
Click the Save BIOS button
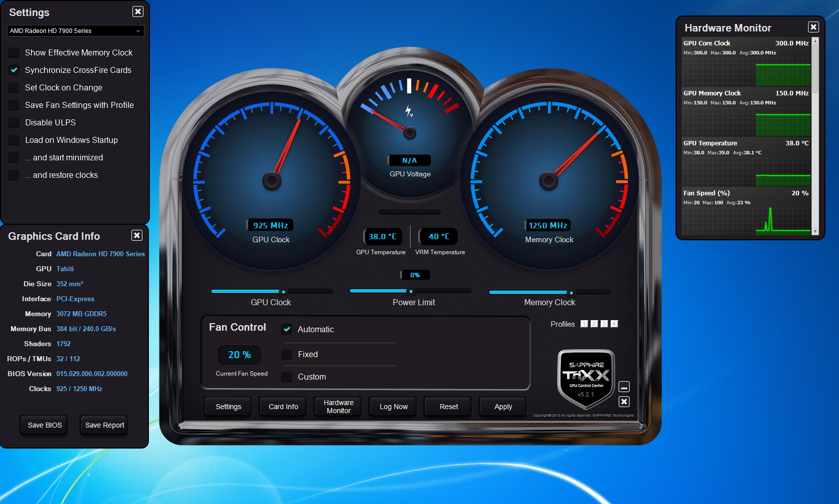[x=45, y=425]
